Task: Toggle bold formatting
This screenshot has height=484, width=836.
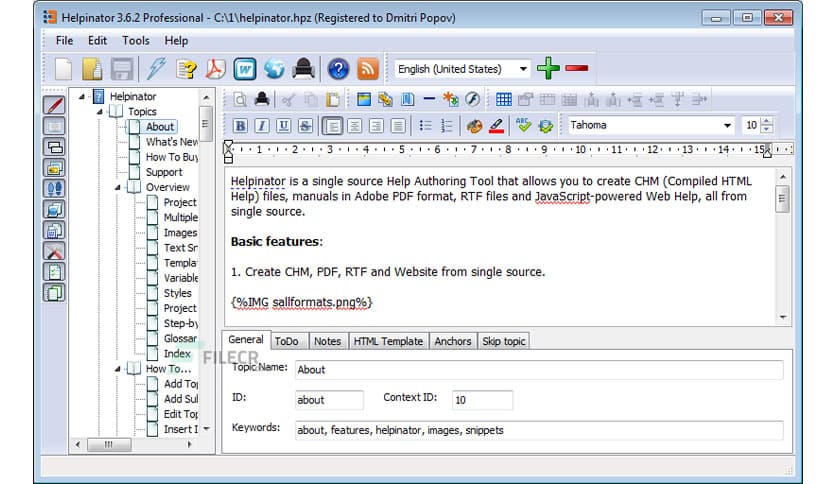Action: pyautogui.click(x=240, y=126)
